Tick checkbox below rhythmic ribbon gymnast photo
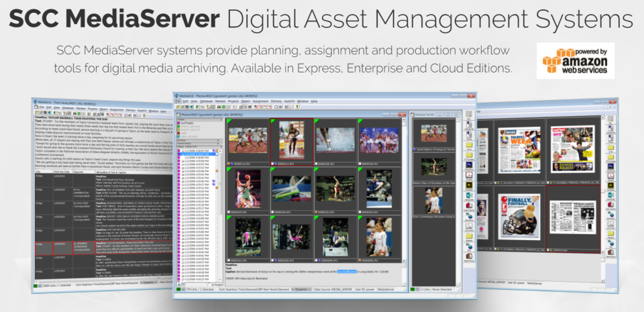 273,212
